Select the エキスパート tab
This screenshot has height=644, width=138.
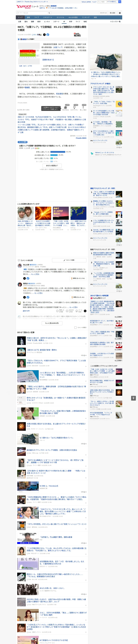(48, 17)
